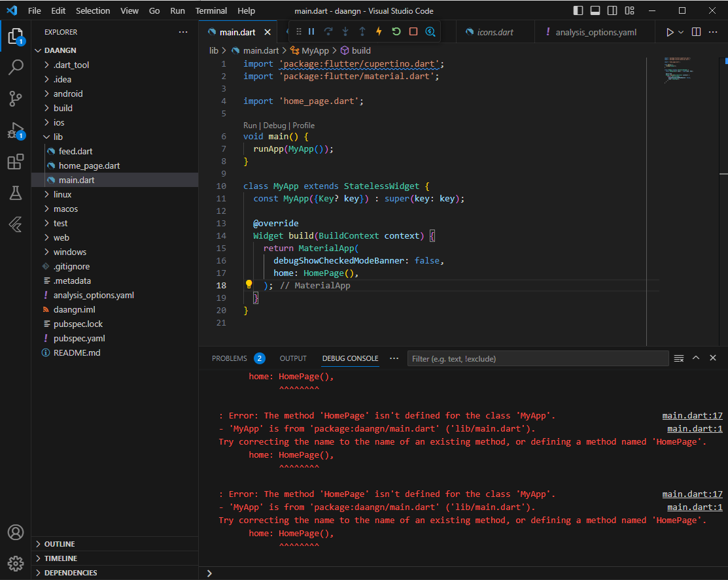Viewport: 728px width, 580px height.
Task: Open the Testing flask icon
Action: click(15, 193)
